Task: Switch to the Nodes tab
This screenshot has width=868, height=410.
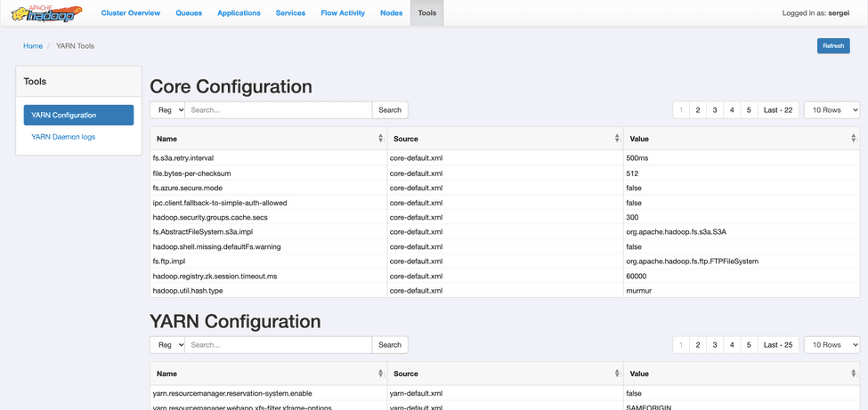Action: [x=391, y=13]
